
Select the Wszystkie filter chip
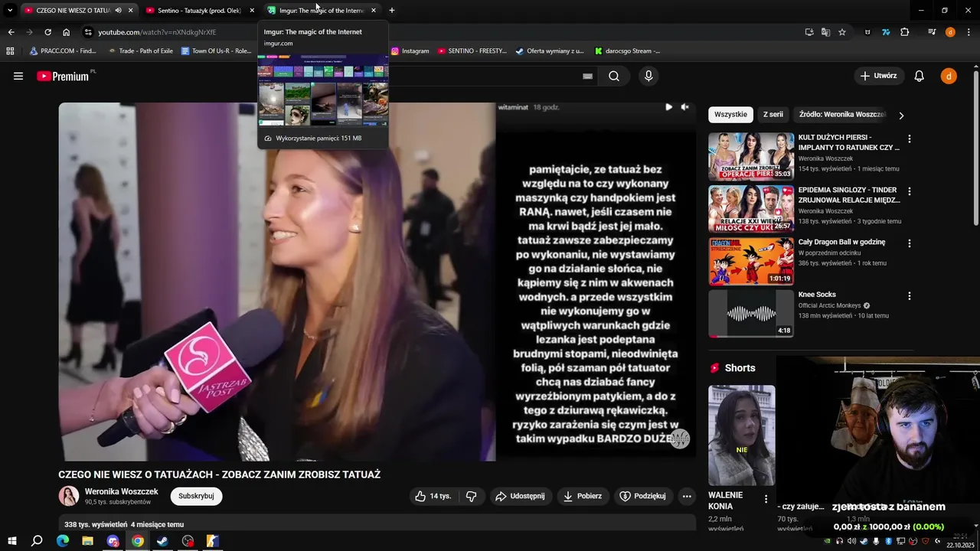(x=730, y=115)
